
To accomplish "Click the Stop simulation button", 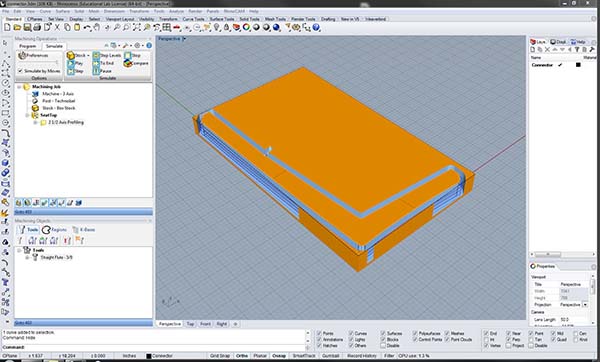I will click(x=132, y=55).
